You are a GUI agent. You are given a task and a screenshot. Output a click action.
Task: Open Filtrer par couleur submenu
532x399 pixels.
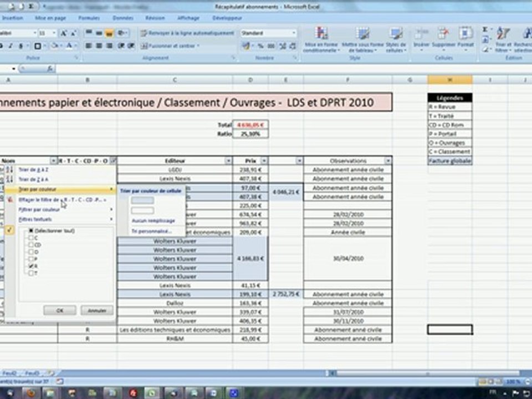click(x=39, y=209)
